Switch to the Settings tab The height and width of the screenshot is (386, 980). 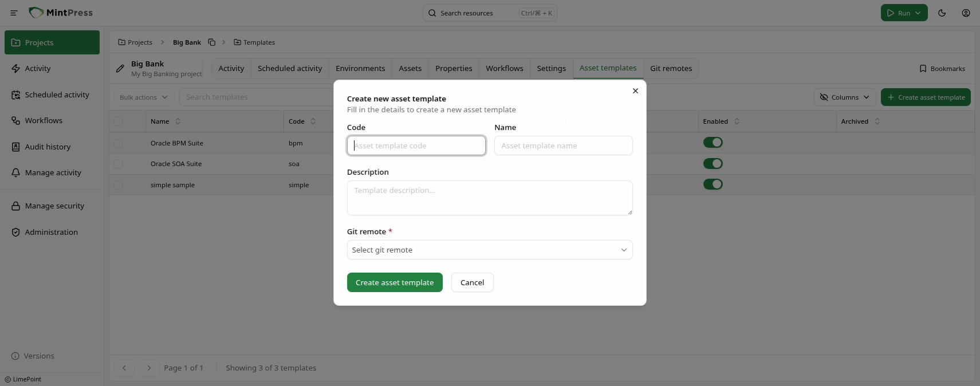[x=552, y=68]
